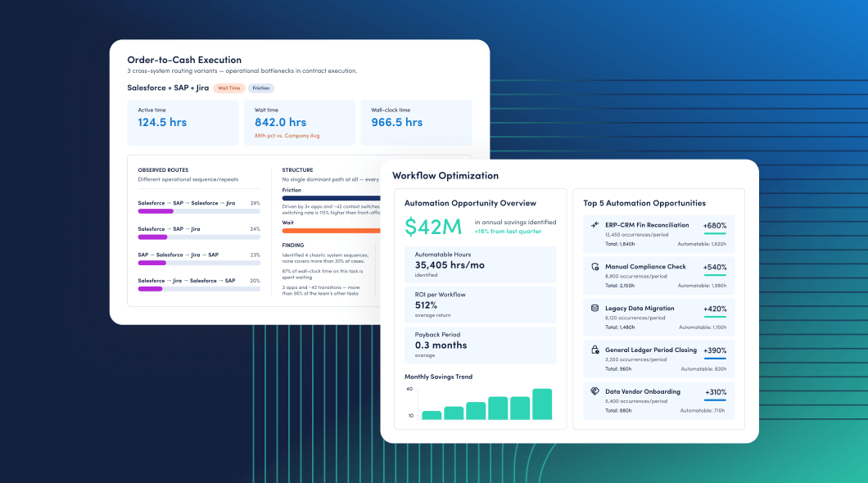Open the Wait time 842.0 hrs card

[x=300, y=122]
